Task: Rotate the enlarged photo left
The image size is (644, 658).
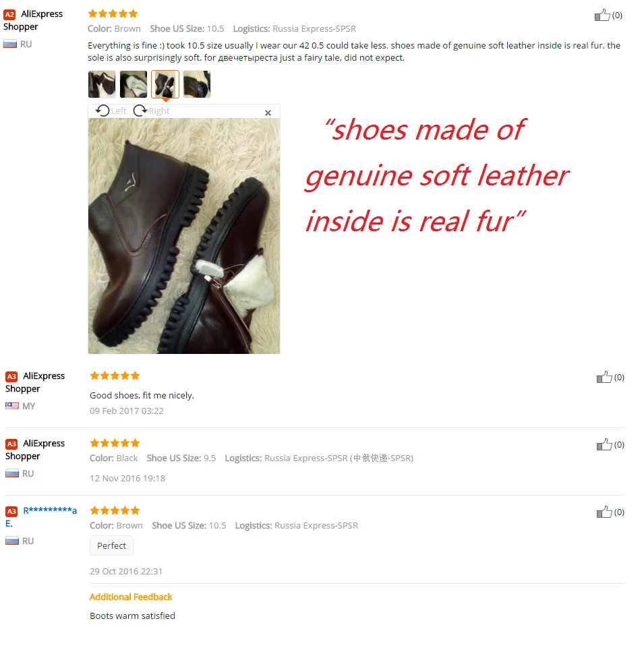Action: pyautogui.click(x=111, y=111)
